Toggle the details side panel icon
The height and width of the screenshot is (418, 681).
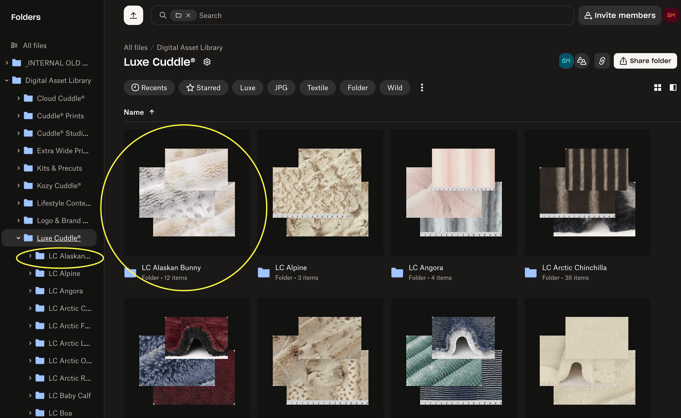click(x=673, y=88)
